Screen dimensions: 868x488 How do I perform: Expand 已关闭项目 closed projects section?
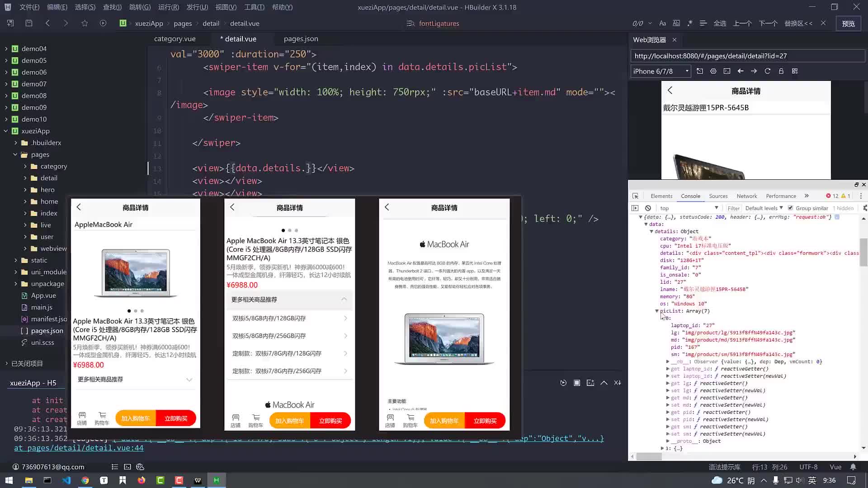(x=6, y=363)
